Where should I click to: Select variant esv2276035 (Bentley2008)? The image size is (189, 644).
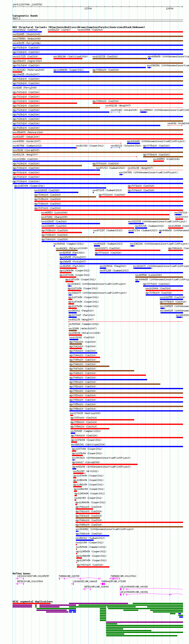tap(86, 413)
